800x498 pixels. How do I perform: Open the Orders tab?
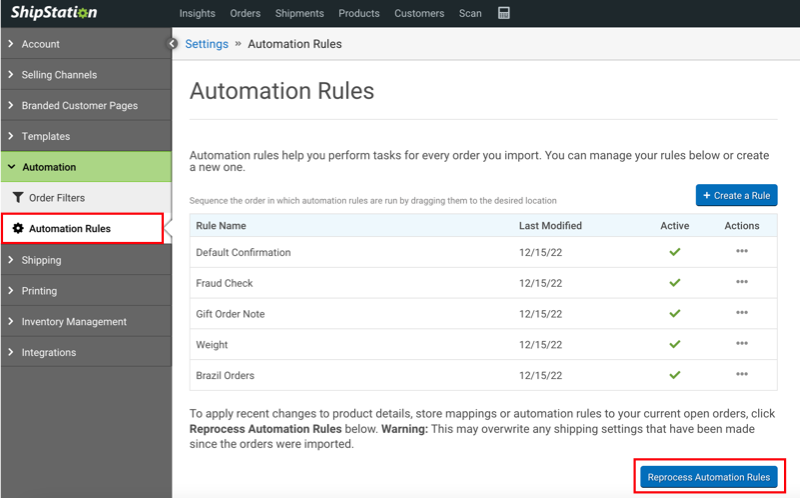pos(245,13)
